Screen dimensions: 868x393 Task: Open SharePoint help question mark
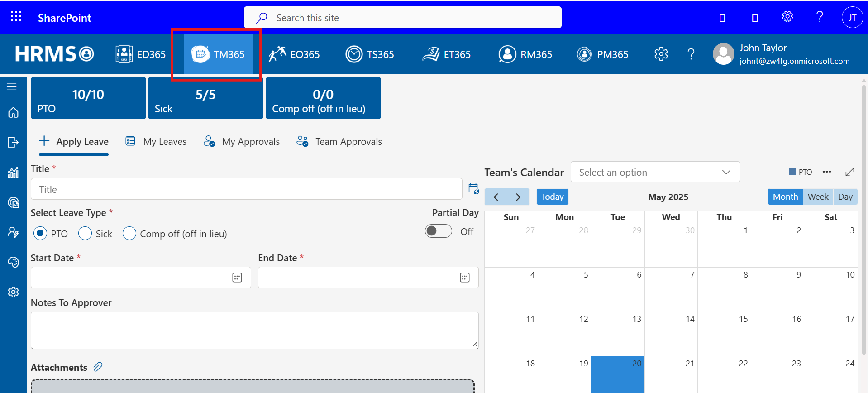coord(820,17)
